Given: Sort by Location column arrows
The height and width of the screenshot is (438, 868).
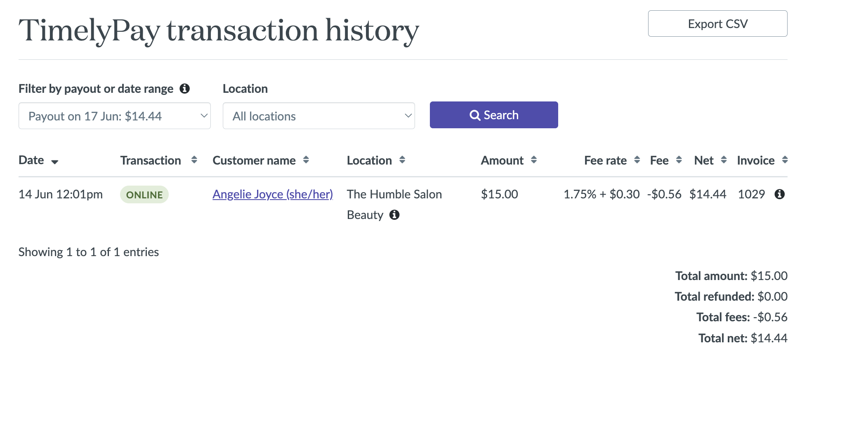Looking at the screenshot, I should tap(402, 160).
